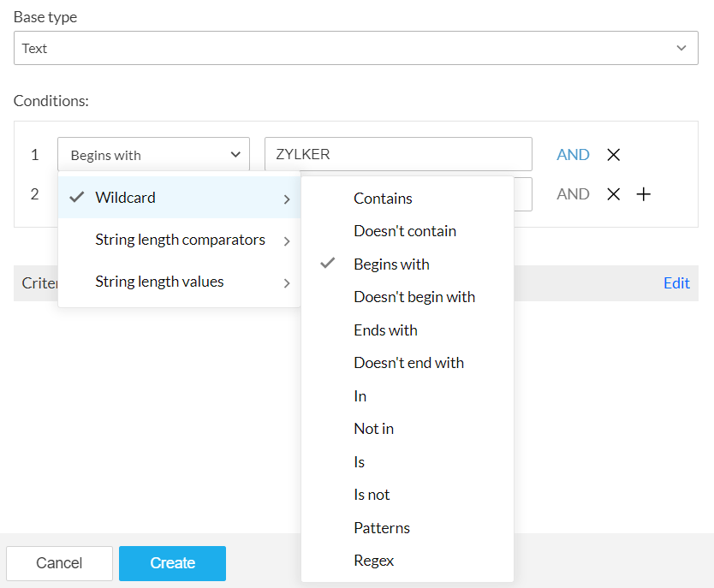Screen dimensions: 714x588
Task: Select Patterns from the submenu
Action: point(382,528)
